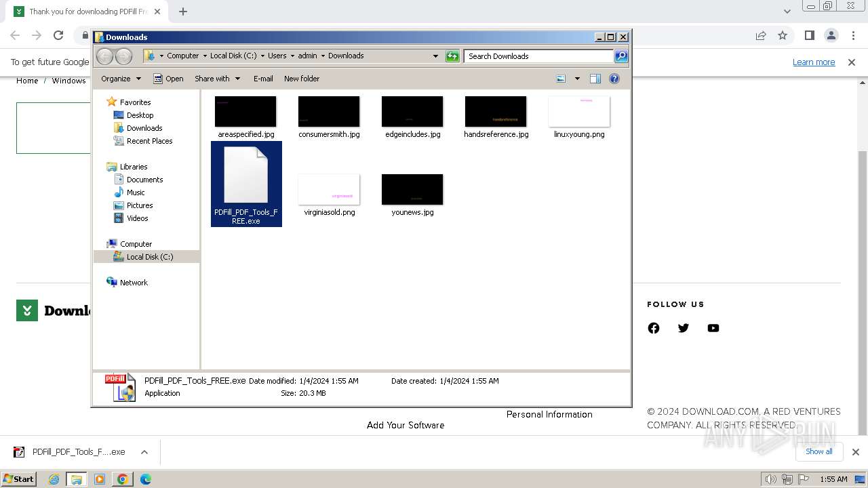The image size is (868, 488).
Task: Click the Add Your Software link
Action: [x=406, y=425]
